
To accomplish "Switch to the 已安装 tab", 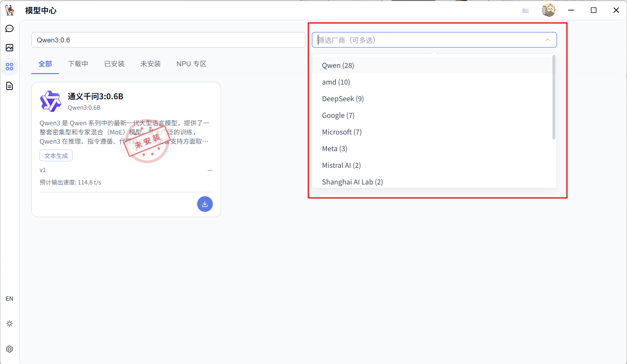I will click(114, 64).
